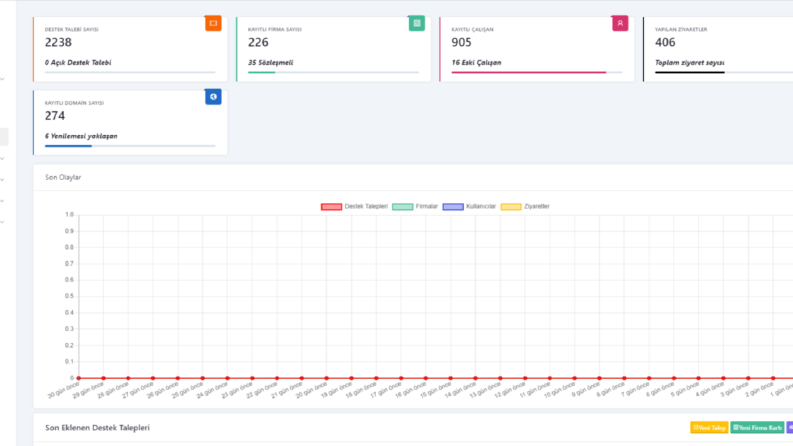Viewport: 793px width, 446px height.
Task: Click the "Son Olaylar" panel heading
Action: click(x=63, y=177)
